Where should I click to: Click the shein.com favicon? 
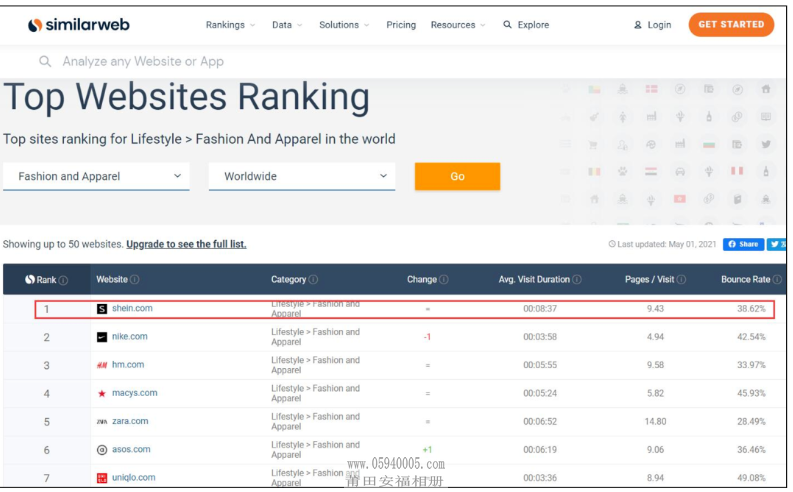tap(102, 308)
